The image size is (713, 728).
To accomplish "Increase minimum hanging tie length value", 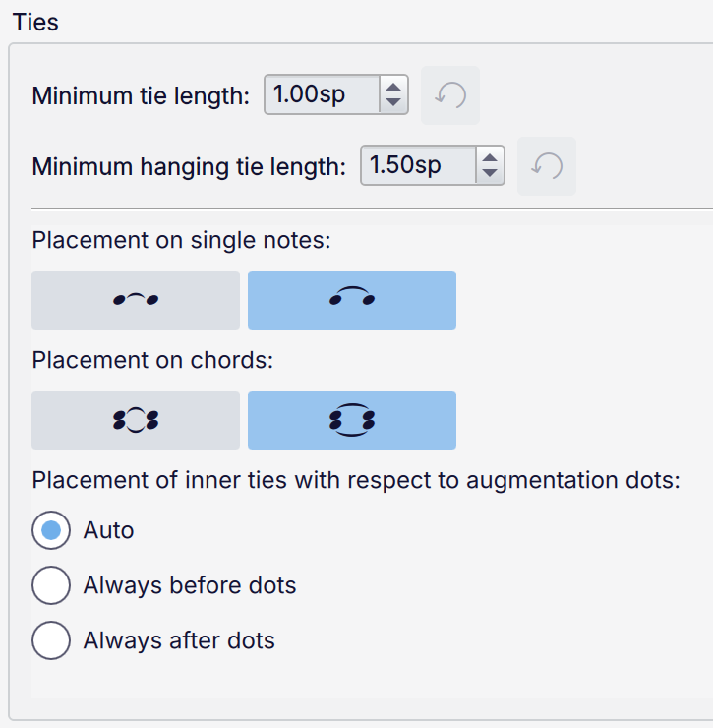I will tap(490, 158).
